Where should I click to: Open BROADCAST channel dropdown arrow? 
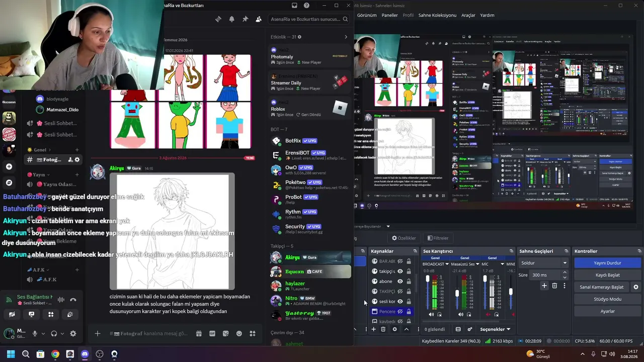click(x=446, y=264)
